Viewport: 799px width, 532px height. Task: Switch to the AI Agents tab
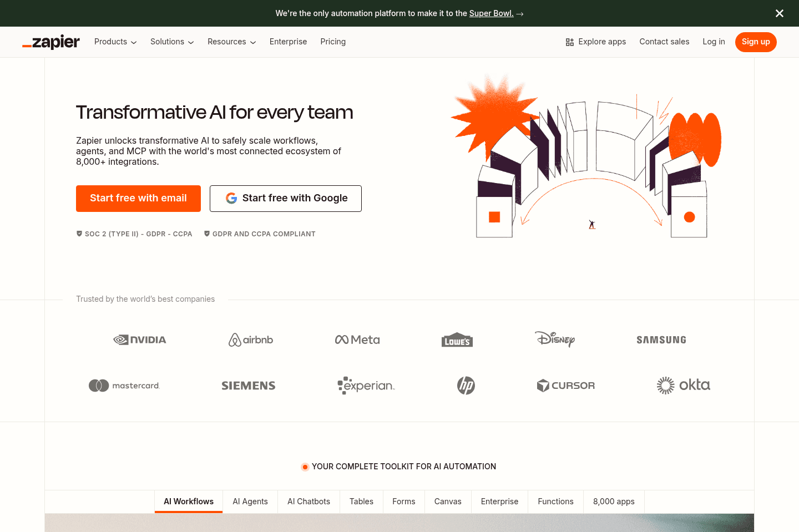pos(250,501)
